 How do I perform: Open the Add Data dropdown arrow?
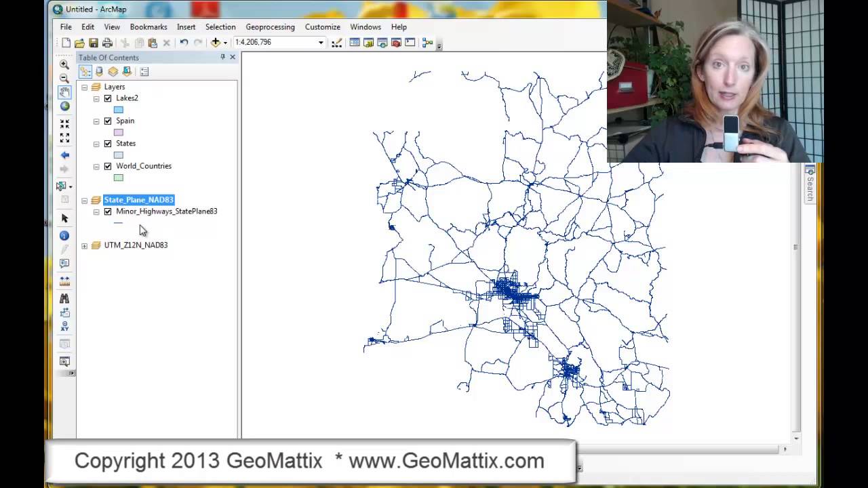[225, 43]
